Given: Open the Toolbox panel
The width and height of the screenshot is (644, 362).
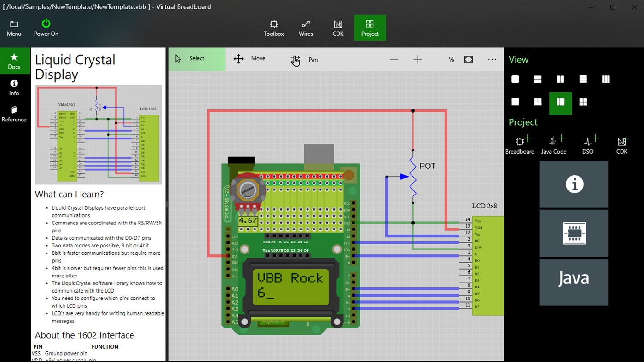Looking at the screenshot, I should (273, 28).
